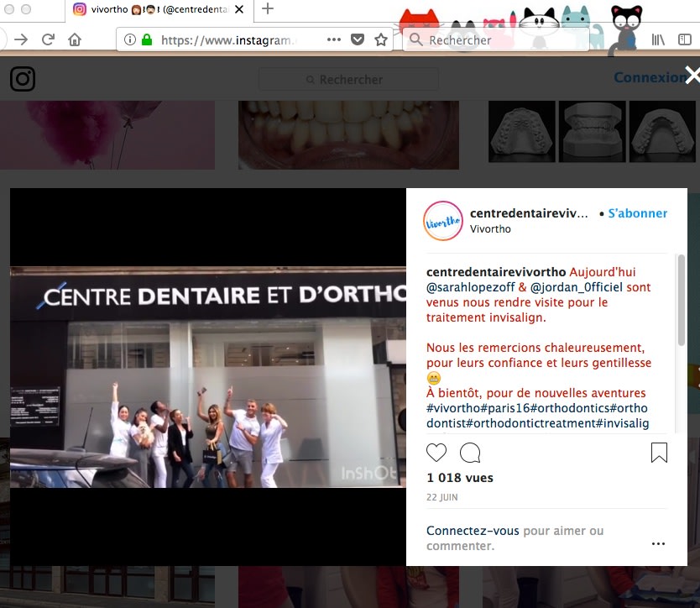700x608 pixels.
Task: Click the Instagram logo icon
Action: pos(23,79)
